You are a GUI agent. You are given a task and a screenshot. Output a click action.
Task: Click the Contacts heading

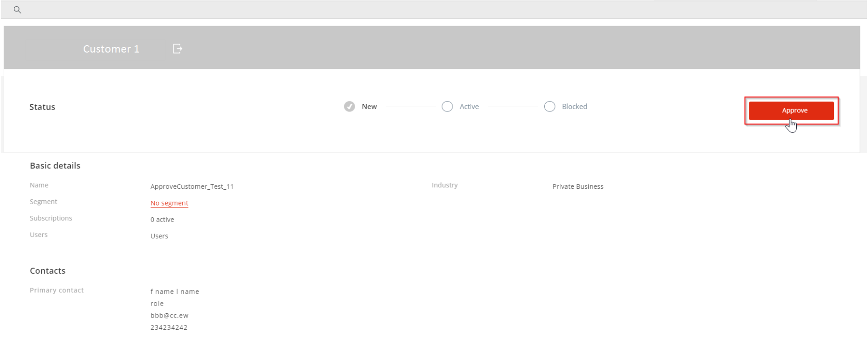[x=47, y=271]
